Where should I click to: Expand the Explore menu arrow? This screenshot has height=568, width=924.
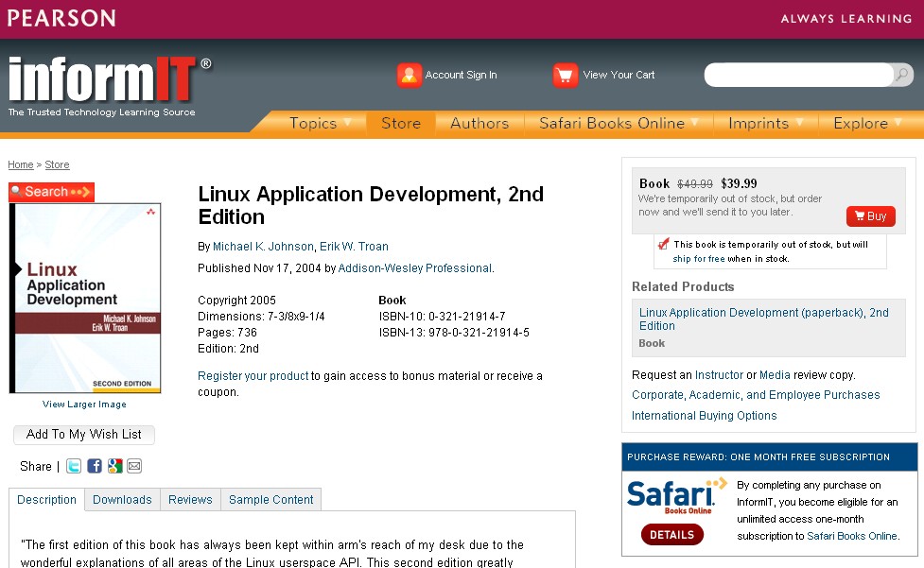[x=898, y=122]
